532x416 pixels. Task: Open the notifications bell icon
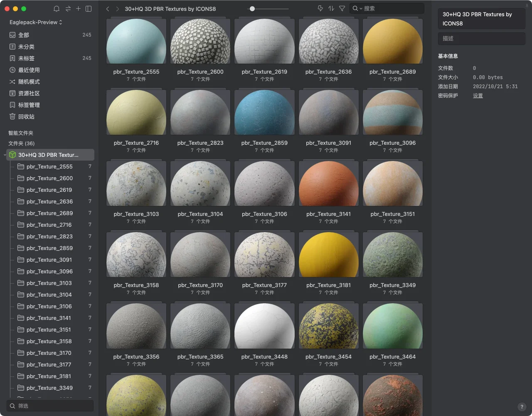(x=57, y=9)
